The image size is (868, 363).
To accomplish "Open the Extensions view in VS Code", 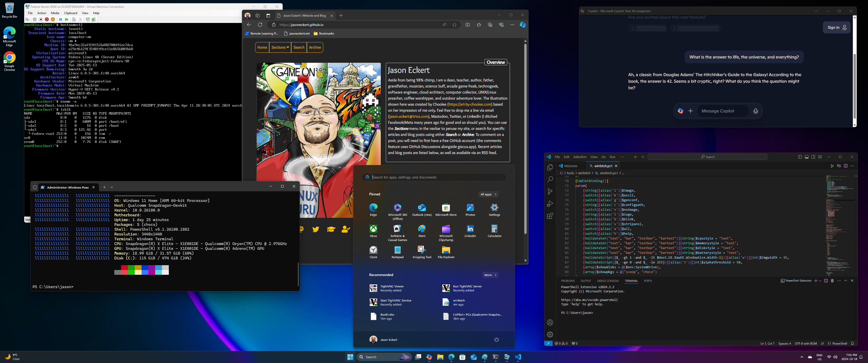I will pyautogui.click(x=550, y=216).
